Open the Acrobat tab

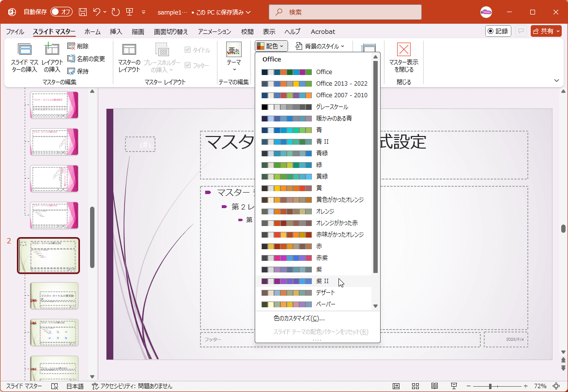coord(323,31)
